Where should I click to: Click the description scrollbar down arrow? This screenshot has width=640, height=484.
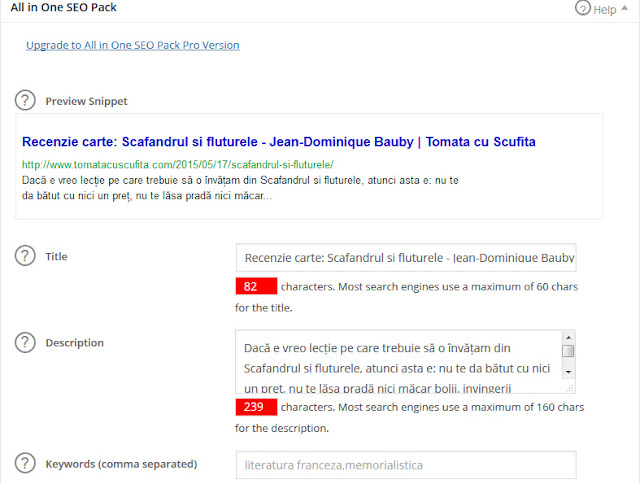[x=568, y=372]
